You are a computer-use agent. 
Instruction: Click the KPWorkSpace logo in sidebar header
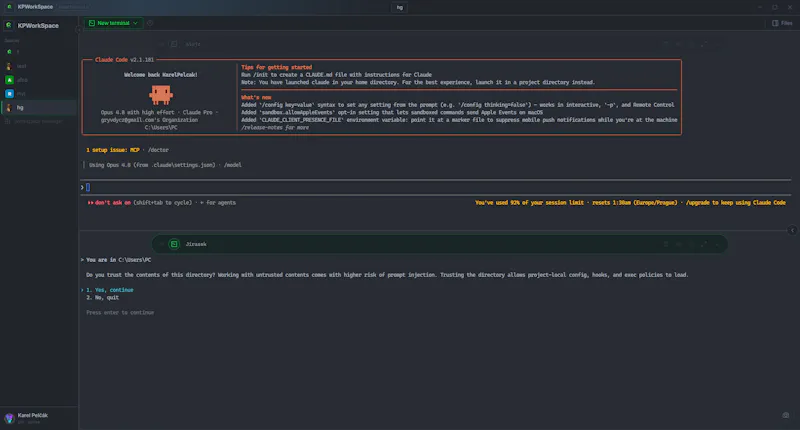pyautogui.click(x=9, y=26)
